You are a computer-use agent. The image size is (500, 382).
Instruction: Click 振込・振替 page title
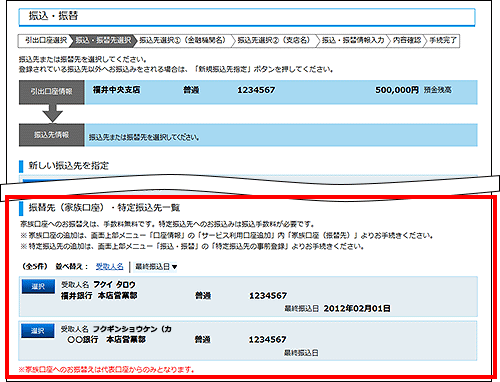53,16
